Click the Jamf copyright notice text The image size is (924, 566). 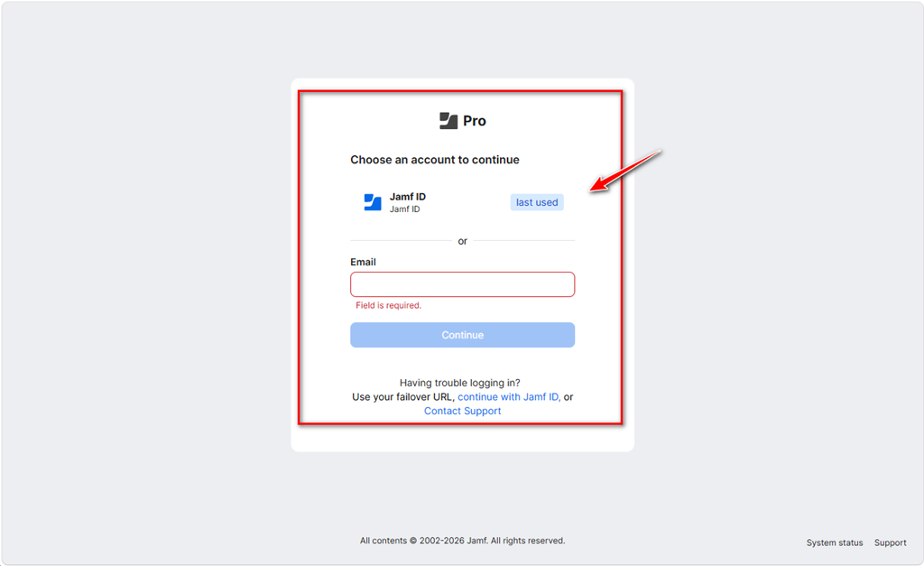pyautogui.click(x=463, y=541)
